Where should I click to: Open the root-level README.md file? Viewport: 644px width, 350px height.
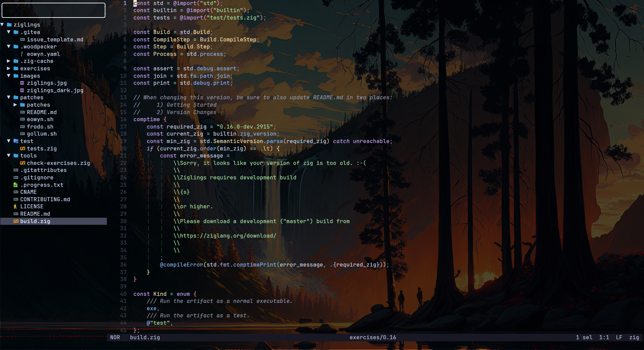point(35,214)
